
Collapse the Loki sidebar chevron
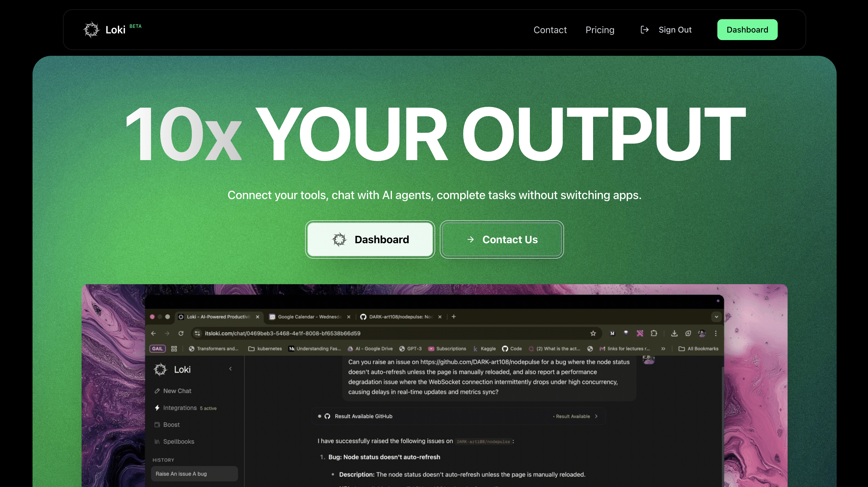(x=230, y=369)
